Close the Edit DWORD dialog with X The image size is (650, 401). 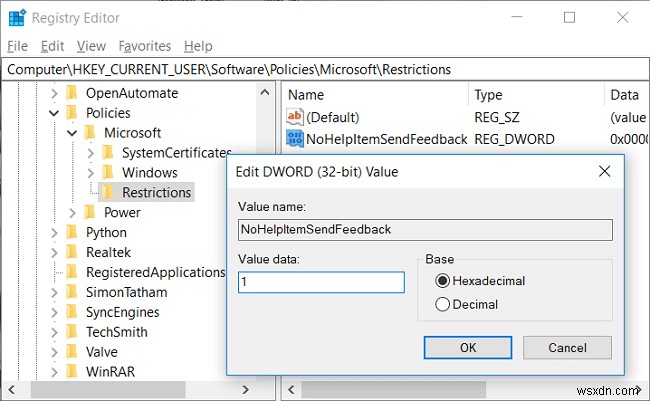pos(604,171)
